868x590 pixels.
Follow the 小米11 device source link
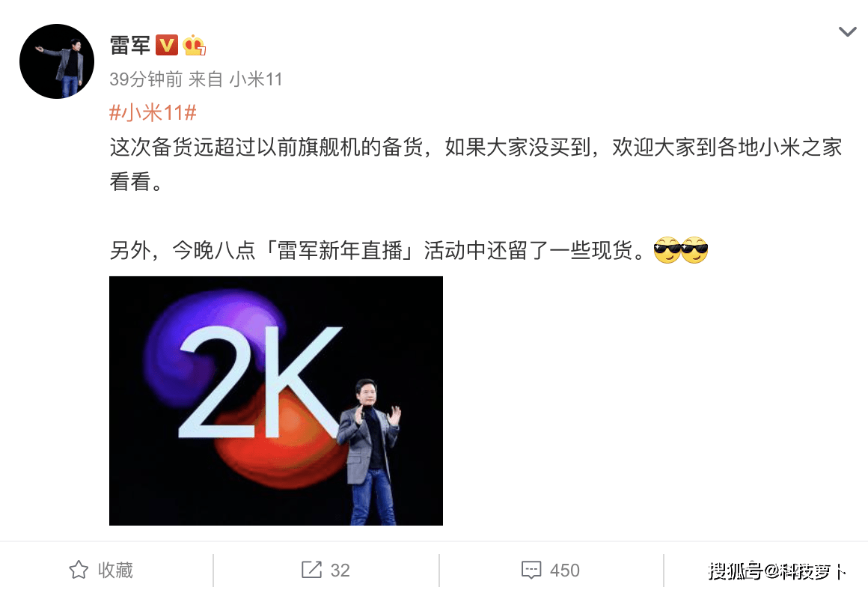point(256,79)
